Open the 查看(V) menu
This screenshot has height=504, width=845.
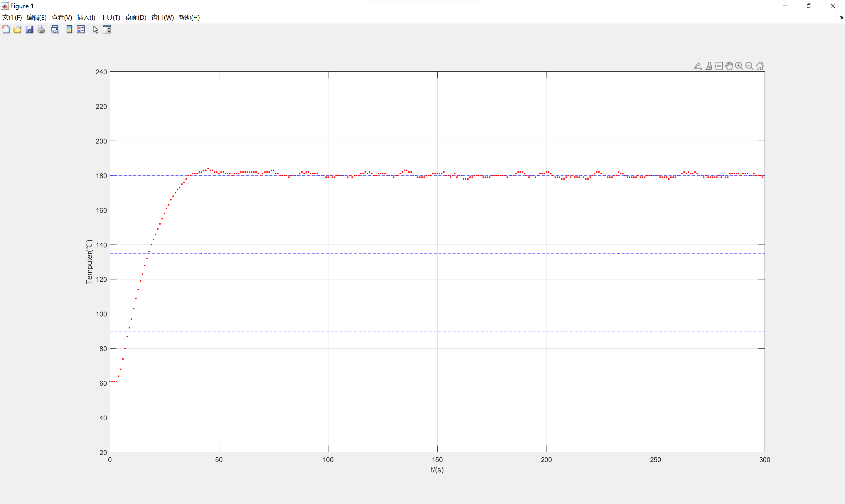point(62,17)
